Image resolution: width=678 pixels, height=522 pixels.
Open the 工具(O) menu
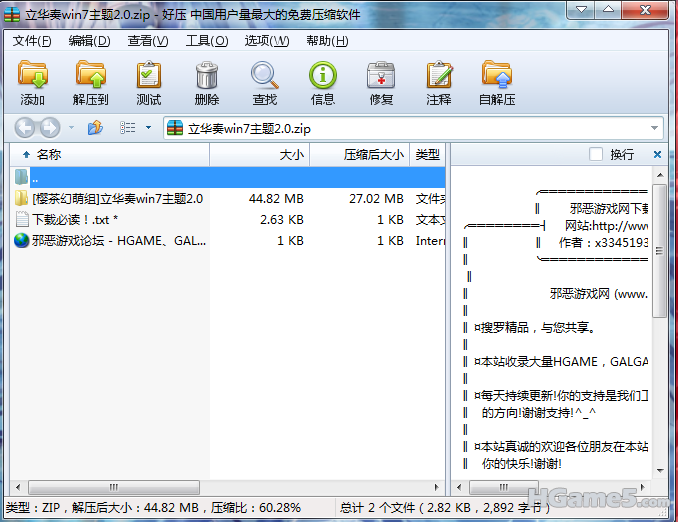pos(206,41)
